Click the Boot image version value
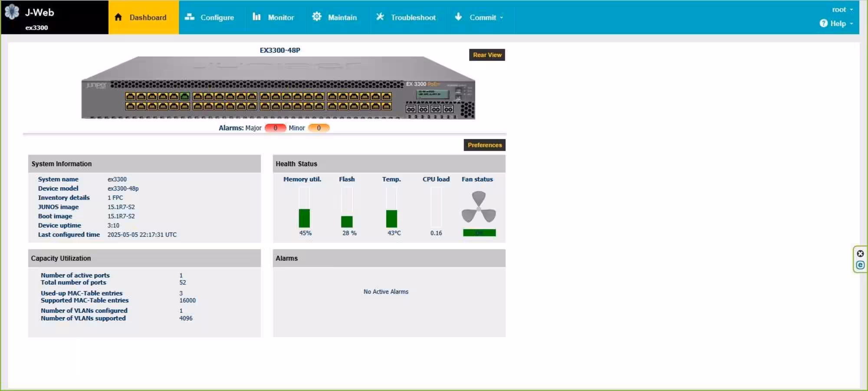The width and height of the screenshot is (868, 391). [121, 216]
